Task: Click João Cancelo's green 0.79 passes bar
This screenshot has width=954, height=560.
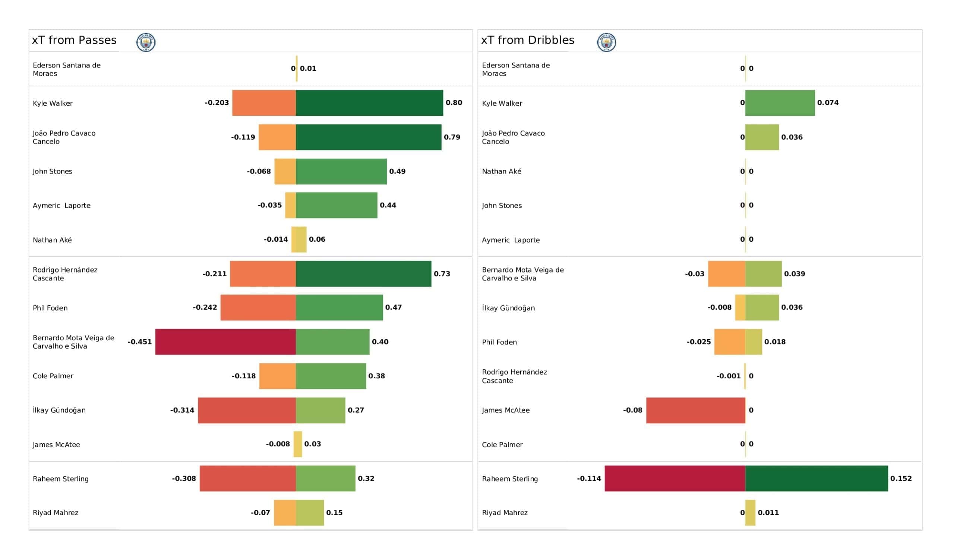Action: (368, 137)
